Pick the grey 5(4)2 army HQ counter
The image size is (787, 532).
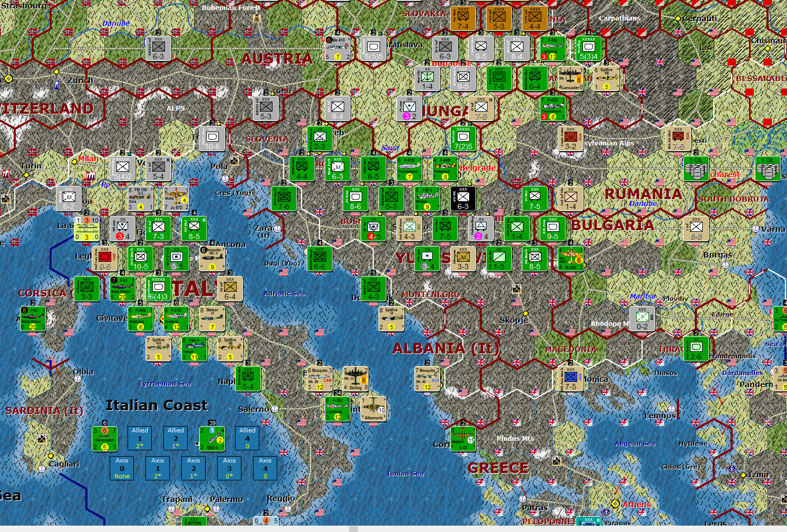click(122, 169)
